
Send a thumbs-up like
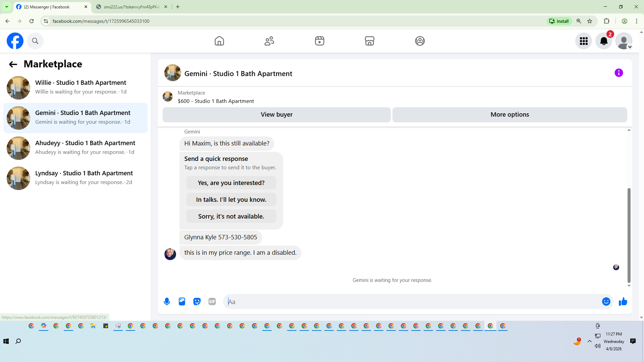(623, 302)
